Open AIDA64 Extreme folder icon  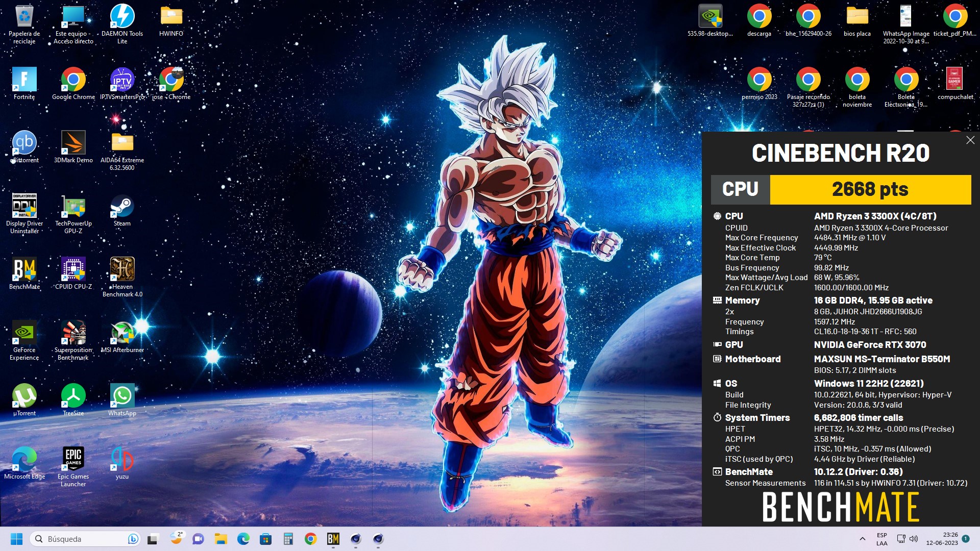click(x=122, y=151)
